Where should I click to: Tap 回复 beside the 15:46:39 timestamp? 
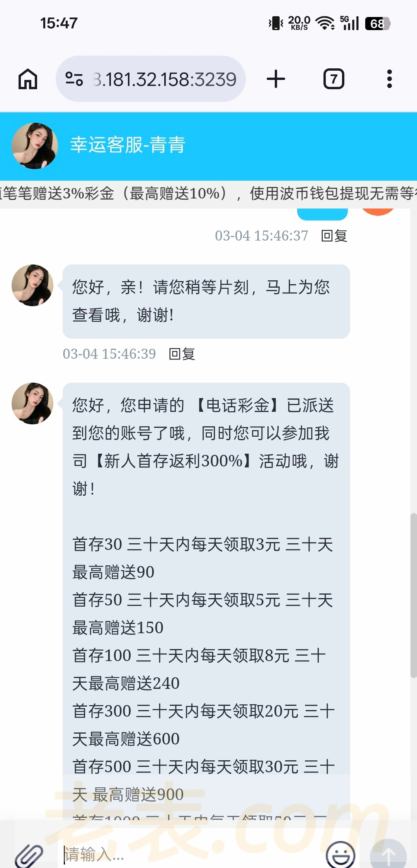(x=182, y=354)
